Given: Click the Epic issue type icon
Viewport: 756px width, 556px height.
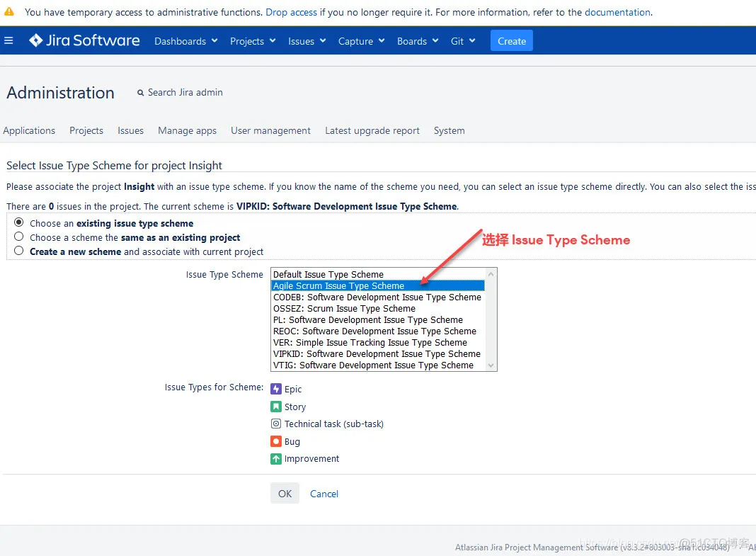Looking at the screenshot, I should coord(276,389).
